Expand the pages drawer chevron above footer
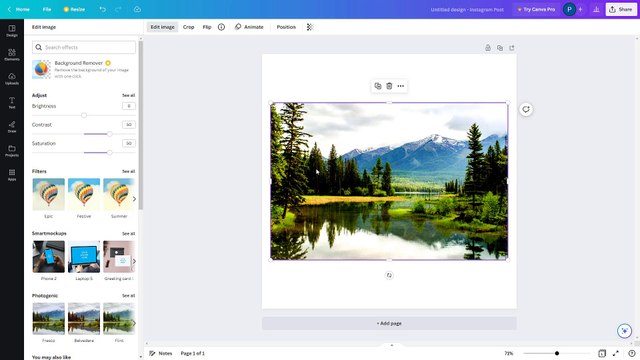The height and width of the screenshot is (360, 640). [x=391, y=345]
